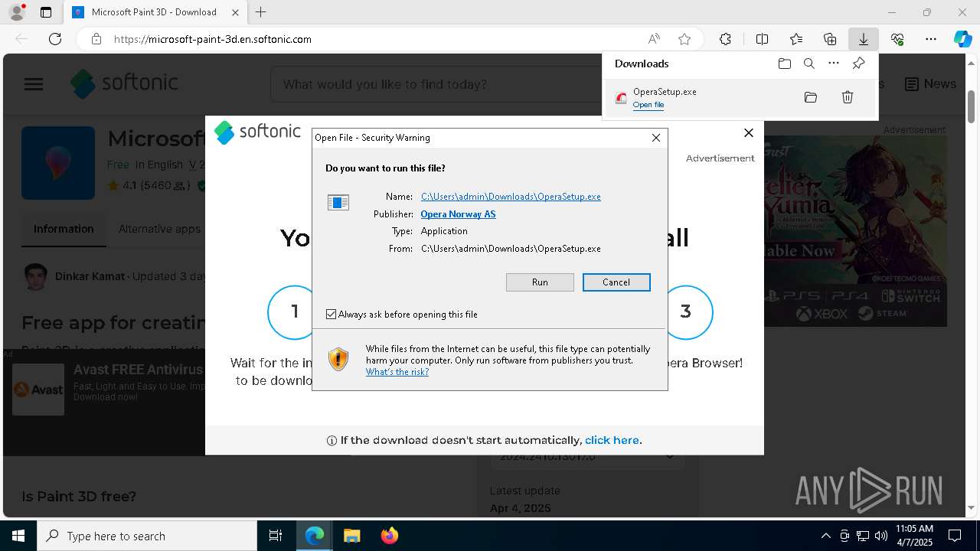Screen dimensions: 980x551
Task: Close the Security Warning dialog with X
Action: [x=656, y=138]
